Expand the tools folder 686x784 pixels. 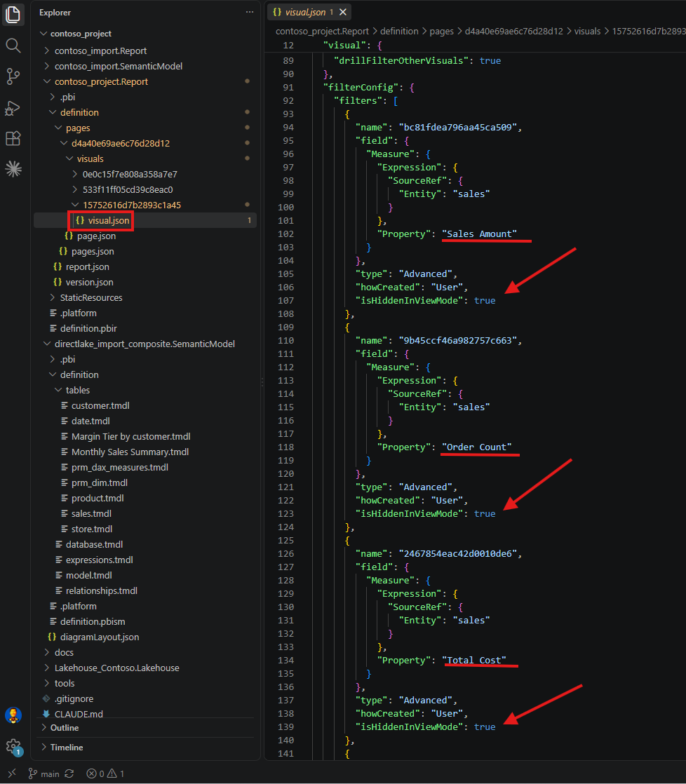click(x=65, y=684)
